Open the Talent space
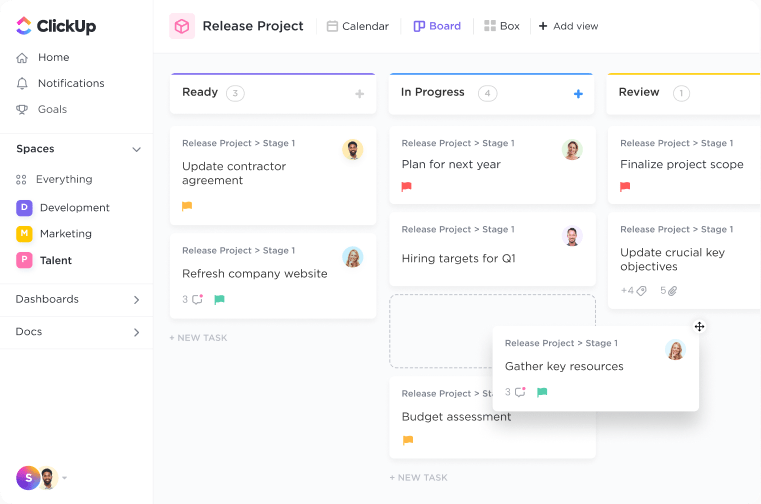Viewport: 761px width, 504px height. 56,260
